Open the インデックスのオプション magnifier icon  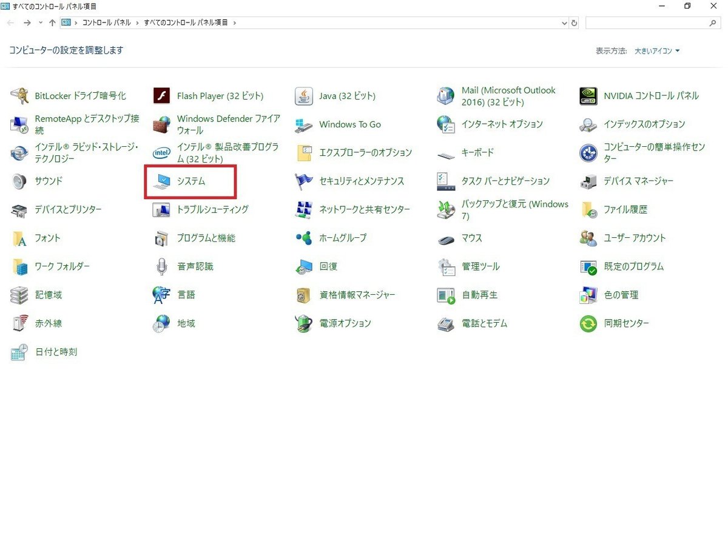point(588,124)
